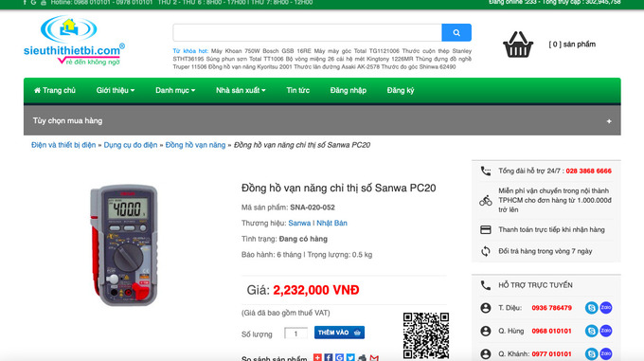Click So sánh sản phẩm text
This screenshot has height=361, width=644.
point(274,358)
